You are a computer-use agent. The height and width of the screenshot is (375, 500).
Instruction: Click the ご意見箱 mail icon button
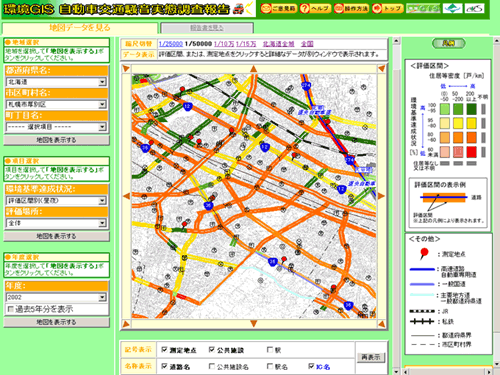[x=278, y=8]
